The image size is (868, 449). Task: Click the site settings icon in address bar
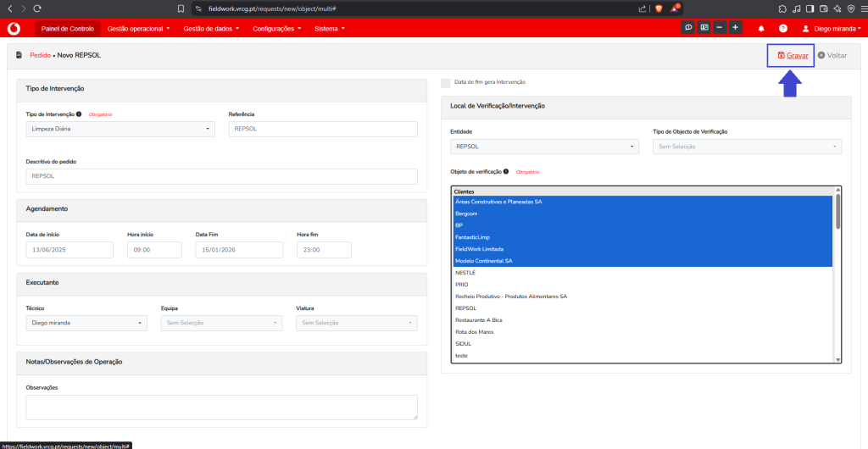click(198, 8)
